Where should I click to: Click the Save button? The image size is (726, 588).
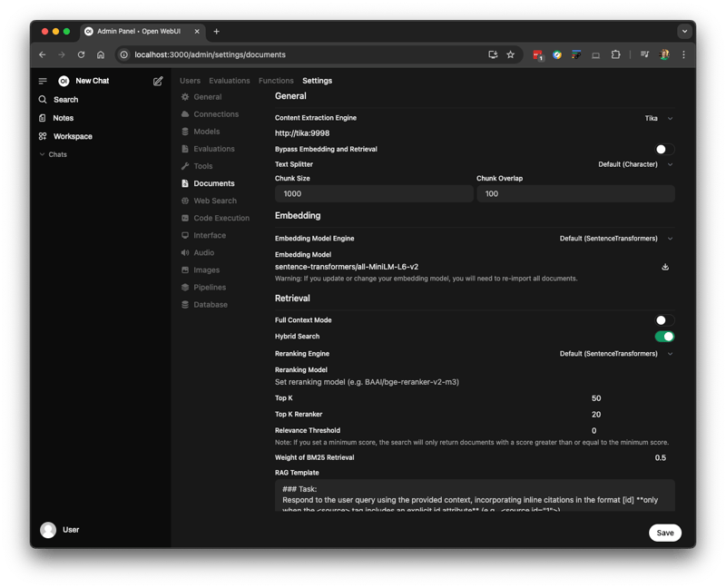[664, 533]
